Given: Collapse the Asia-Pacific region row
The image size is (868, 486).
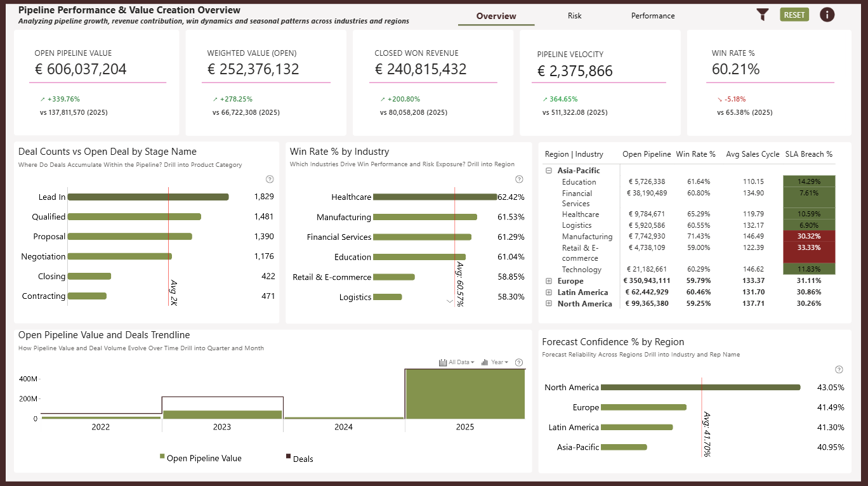Looking at the screenshot, I should pos(548,171).
